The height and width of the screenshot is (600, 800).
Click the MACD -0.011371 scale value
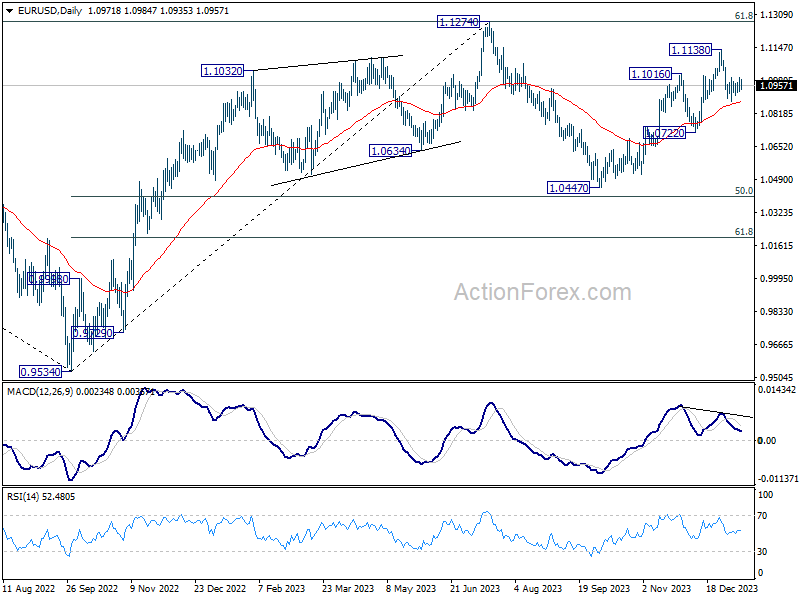click(x=778, y=479)
